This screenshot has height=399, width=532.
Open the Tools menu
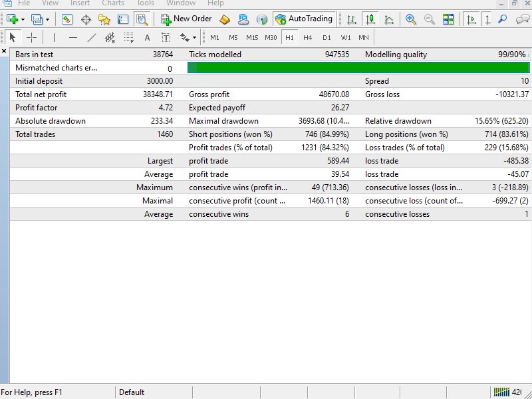[146, 3]
